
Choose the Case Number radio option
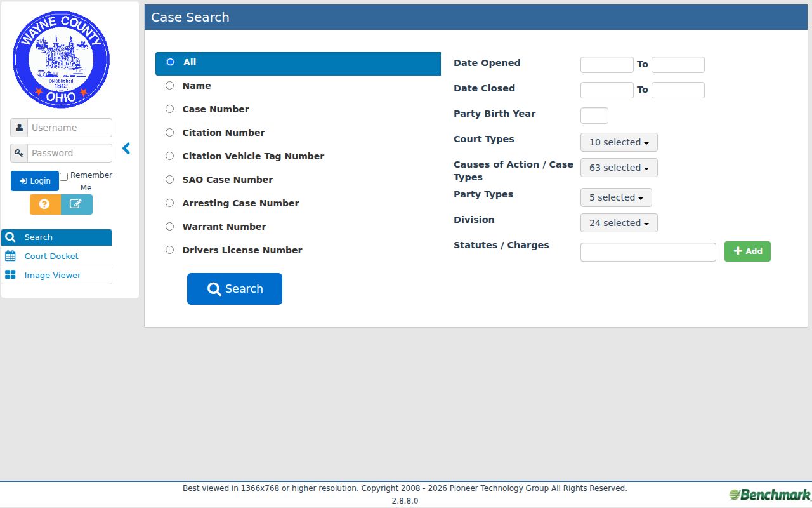coord(169,109)
